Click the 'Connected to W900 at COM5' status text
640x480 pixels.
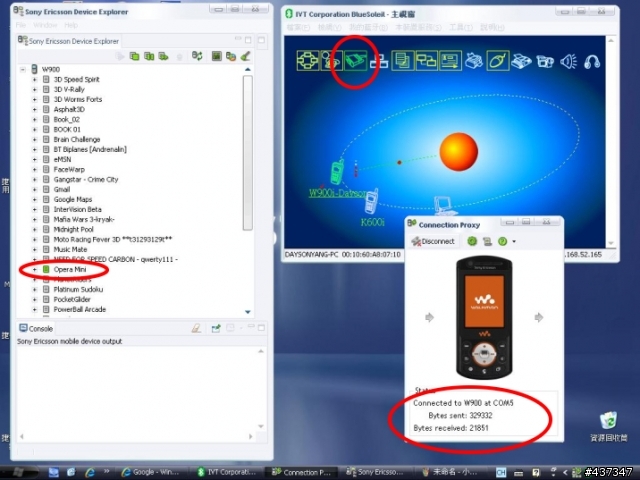pyautogui.click(x=463, y=403)
